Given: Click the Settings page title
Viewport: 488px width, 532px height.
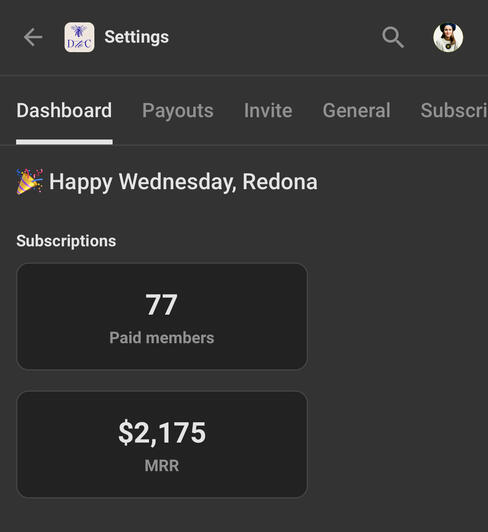Looking at the screenshot, I should tap(136, 37).
